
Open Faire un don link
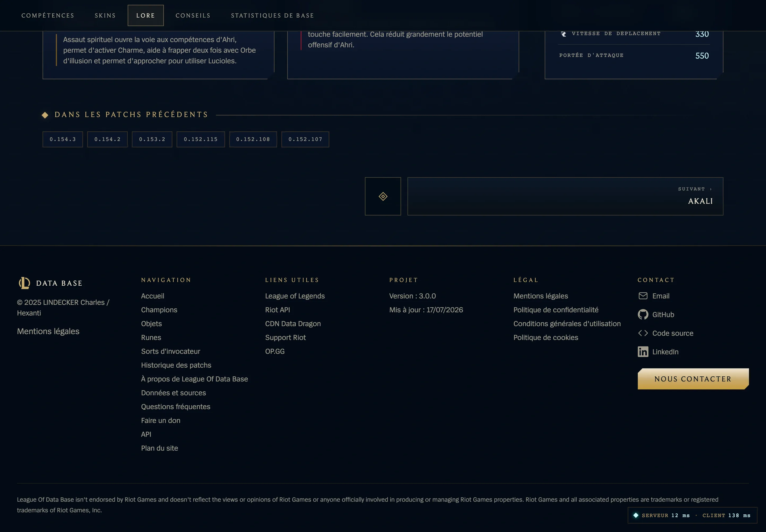(160, 421)
